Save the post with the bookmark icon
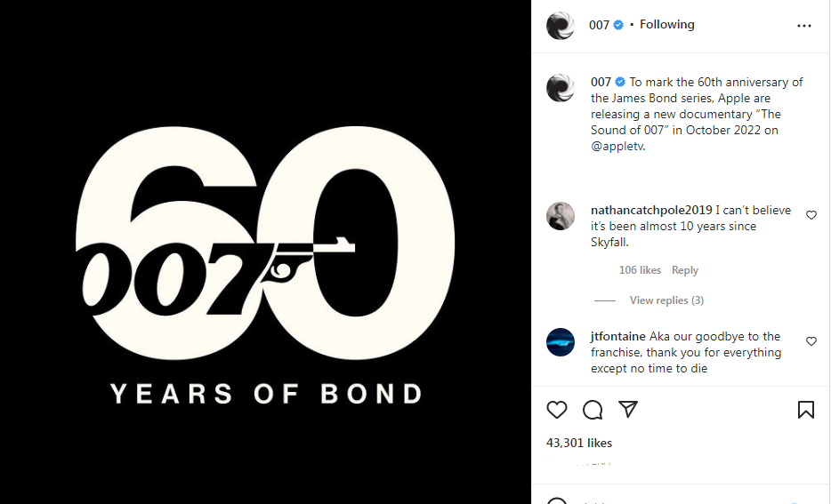The width and height of the screenshot is (831, 504). (x=805, y=410)
